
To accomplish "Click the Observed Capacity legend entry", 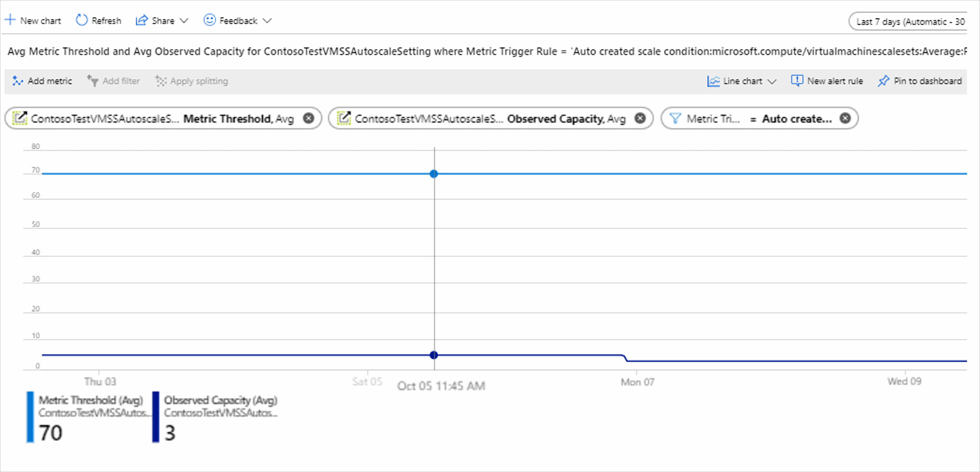I will pyautogui.click(x=220, y=400).
